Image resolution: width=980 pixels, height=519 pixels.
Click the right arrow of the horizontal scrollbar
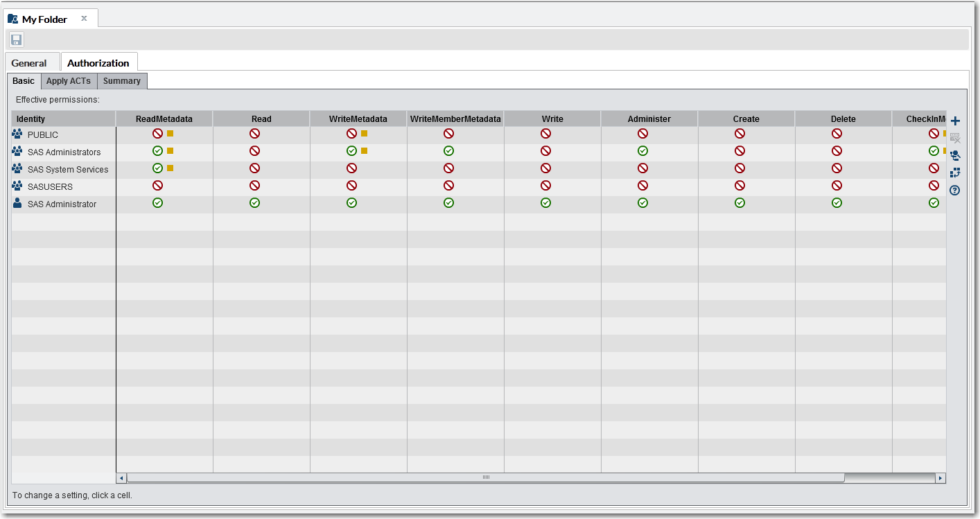pos(941,477)
